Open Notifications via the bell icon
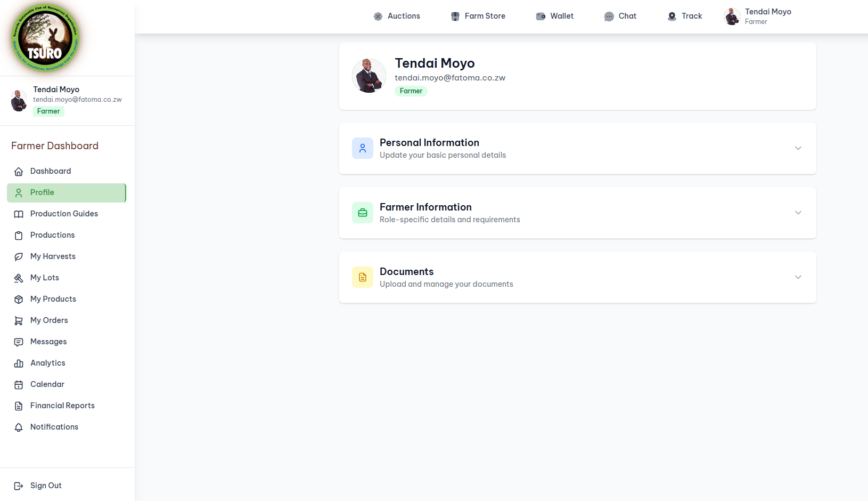 point(19,427)
